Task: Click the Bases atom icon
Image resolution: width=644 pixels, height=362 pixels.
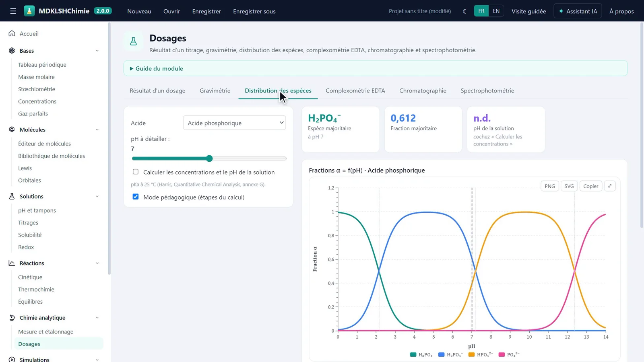Action: (x=12, y=51)
